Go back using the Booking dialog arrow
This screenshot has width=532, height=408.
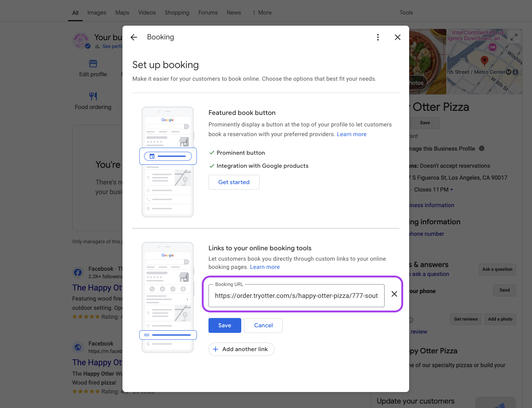[x=134, y=37]
